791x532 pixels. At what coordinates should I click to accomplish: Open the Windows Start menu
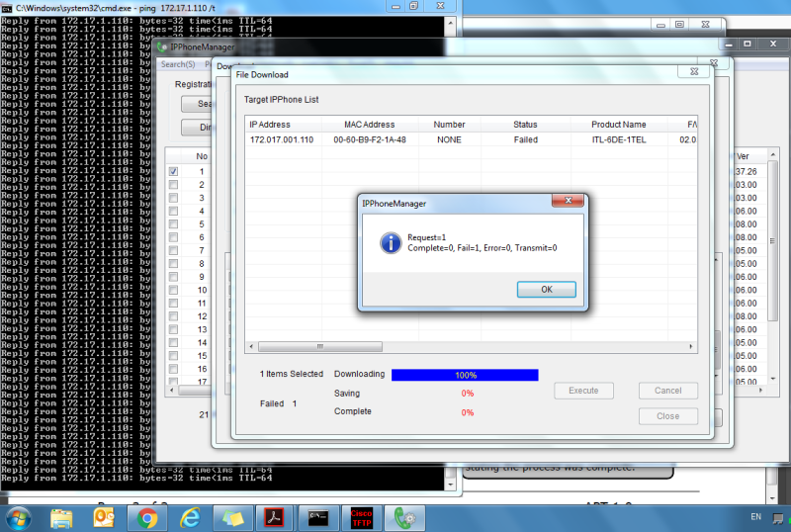tap(19, 519)
